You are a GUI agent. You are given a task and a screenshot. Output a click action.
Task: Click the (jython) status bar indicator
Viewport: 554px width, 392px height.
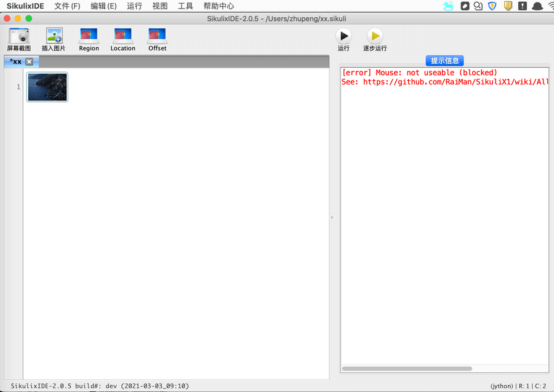502,386
